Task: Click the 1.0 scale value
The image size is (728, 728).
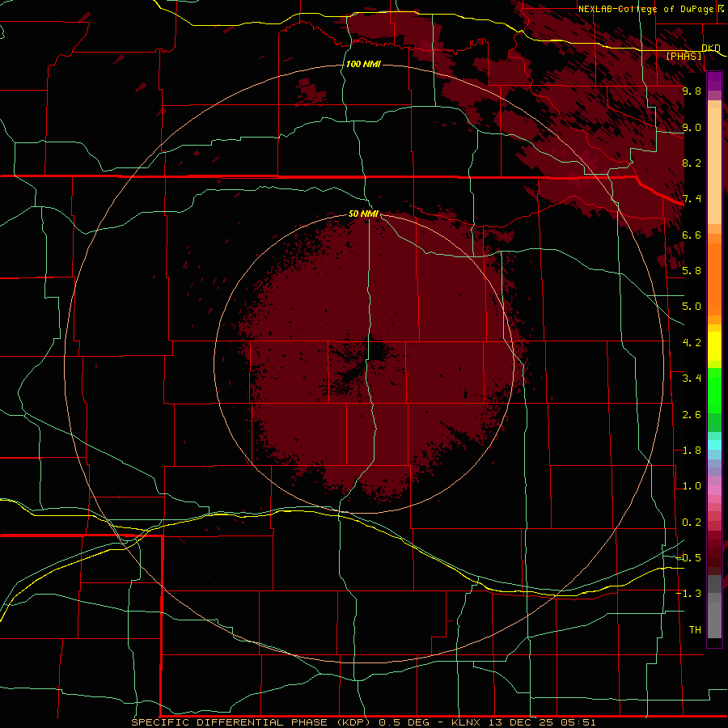Action: tap(692, 486)
